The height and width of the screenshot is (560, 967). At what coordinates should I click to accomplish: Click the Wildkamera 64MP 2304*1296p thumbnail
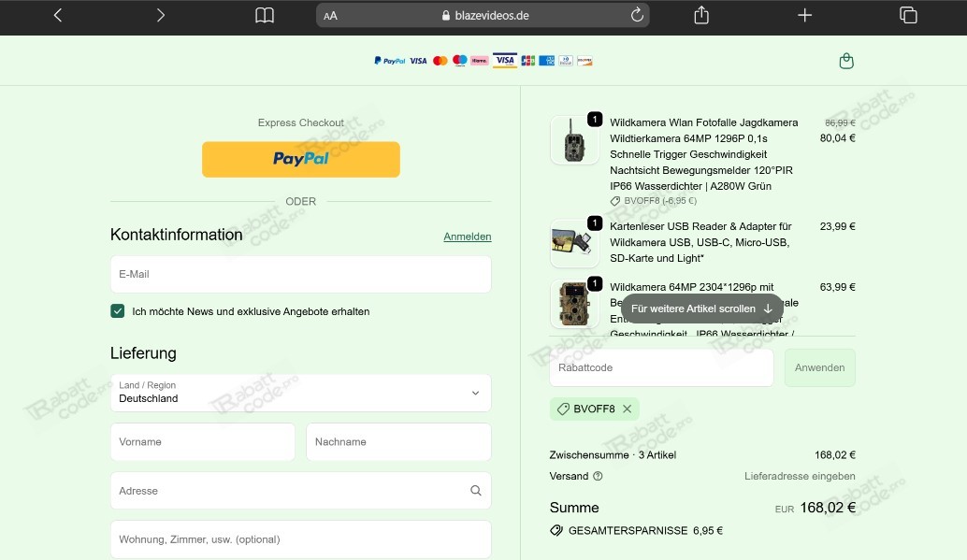click(x=574, y=304)
